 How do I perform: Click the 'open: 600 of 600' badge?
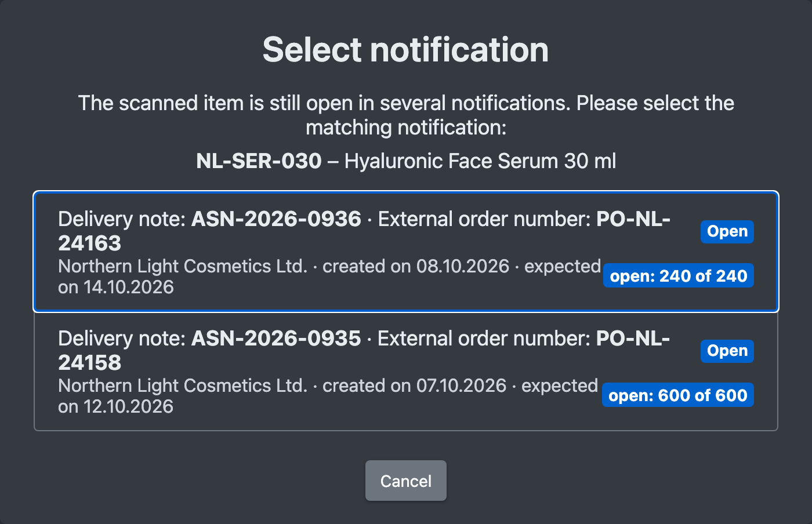point(678,395)
